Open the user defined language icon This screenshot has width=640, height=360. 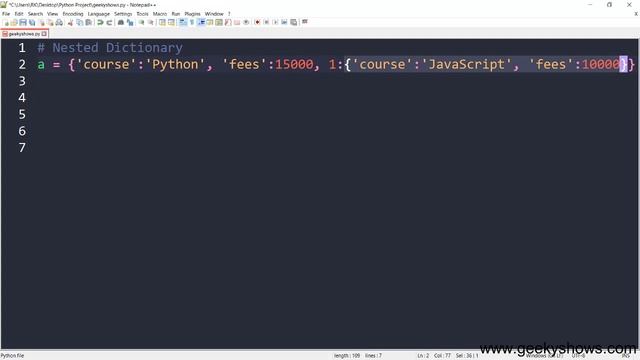click(210, 22)
